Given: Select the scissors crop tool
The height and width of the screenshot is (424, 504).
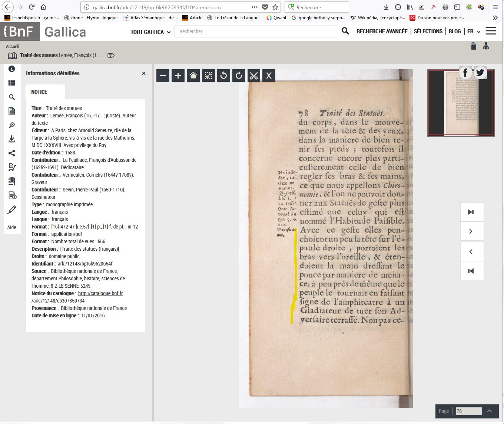Looking at the screenshot, I should point(254,76).
